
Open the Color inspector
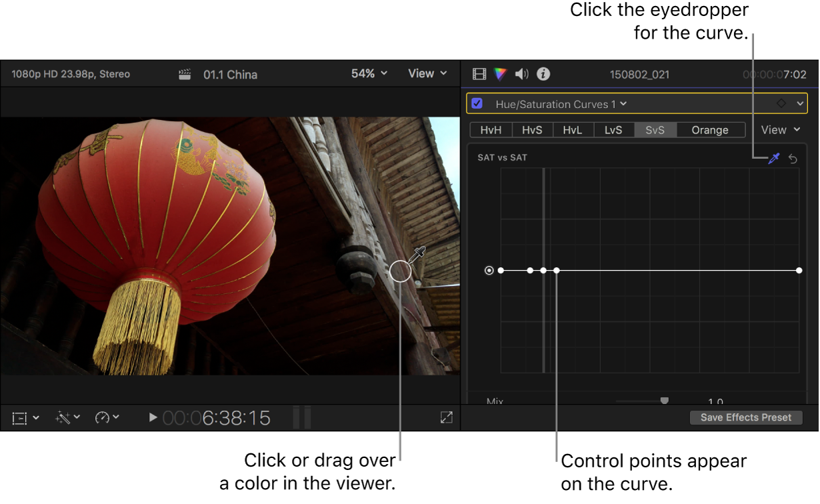pos(500,74)
